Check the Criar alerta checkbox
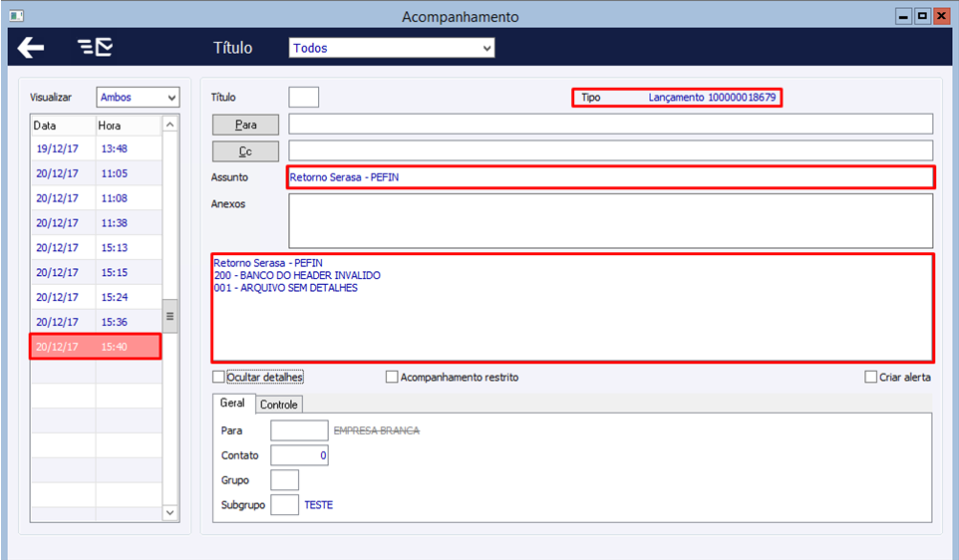Viewport: 959px width, 560px height. click(871, 378)
